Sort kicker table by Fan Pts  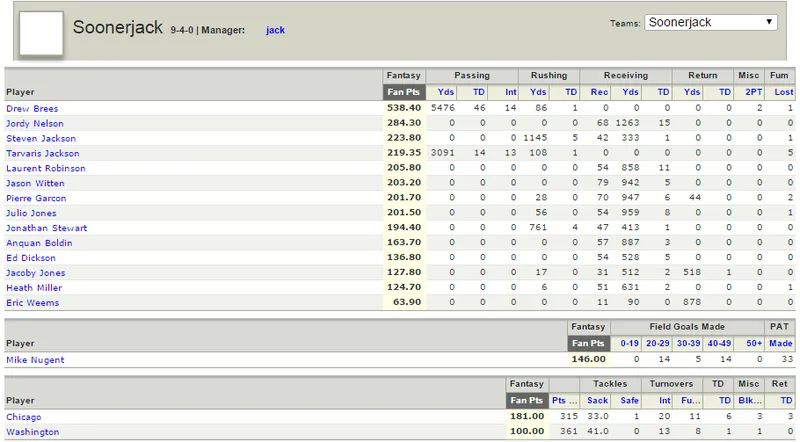pos(588,343)
